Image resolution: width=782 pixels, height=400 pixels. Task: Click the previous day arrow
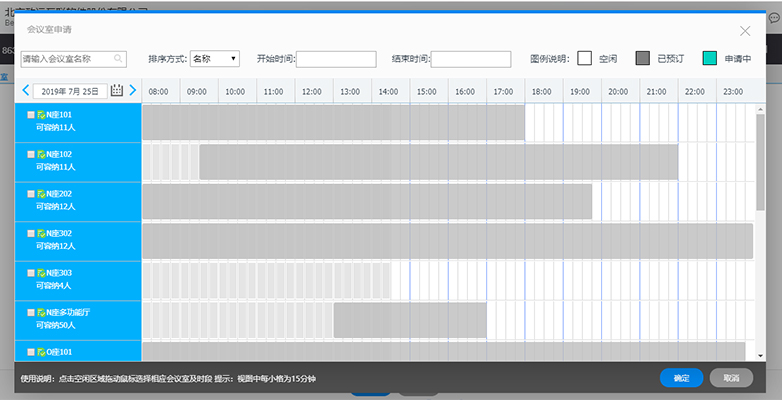pos(26,91)
